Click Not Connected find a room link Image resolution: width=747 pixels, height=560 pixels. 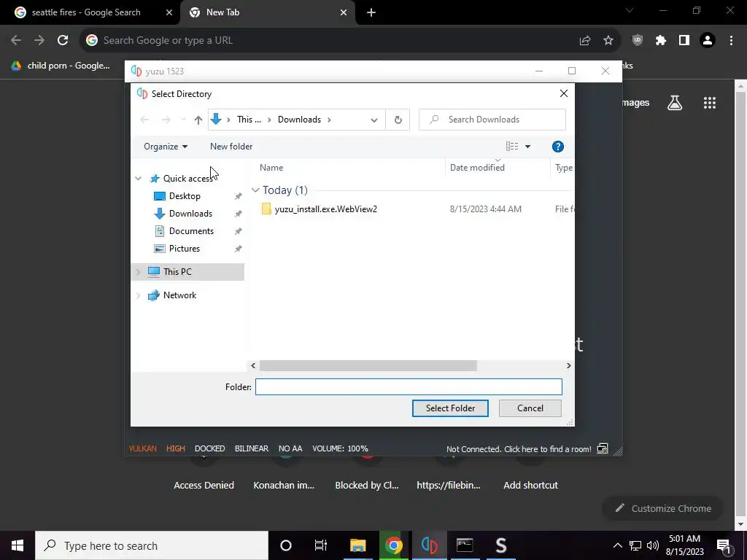click(519, 449)
